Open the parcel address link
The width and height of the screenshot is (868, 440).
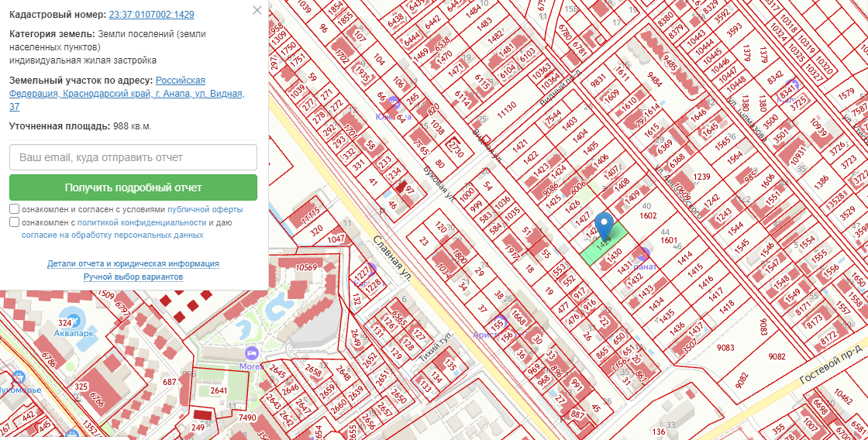pyautogui.click(x=127, y=94)
